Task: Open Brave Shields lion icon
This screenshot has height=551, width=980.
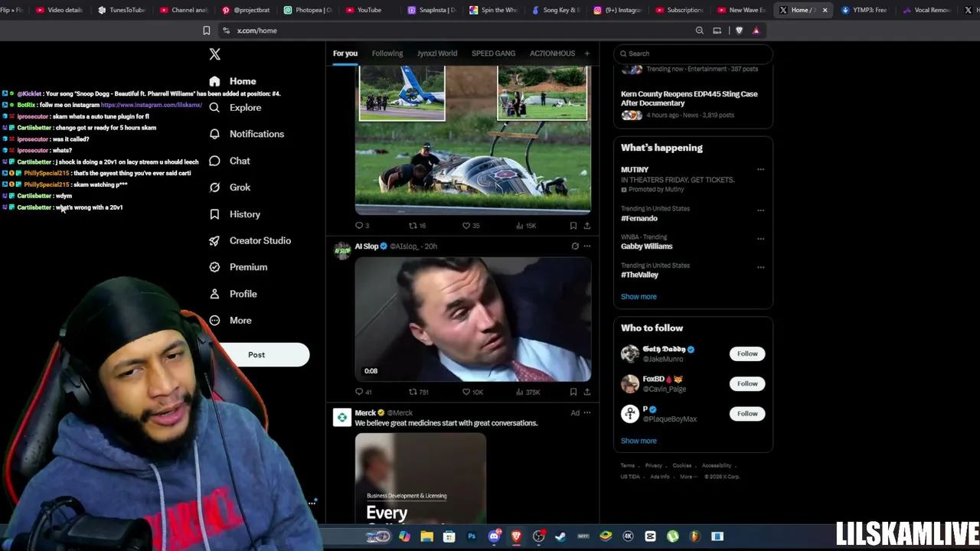Action: (x=739, y=31)
